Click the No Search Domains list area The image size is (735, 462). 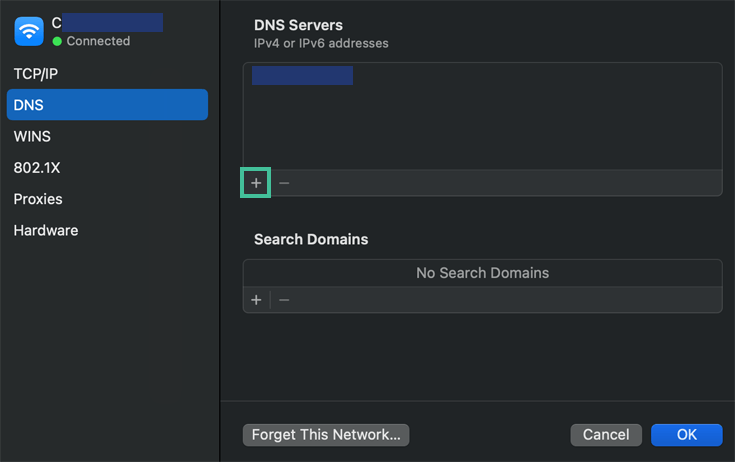click(482, 273)
